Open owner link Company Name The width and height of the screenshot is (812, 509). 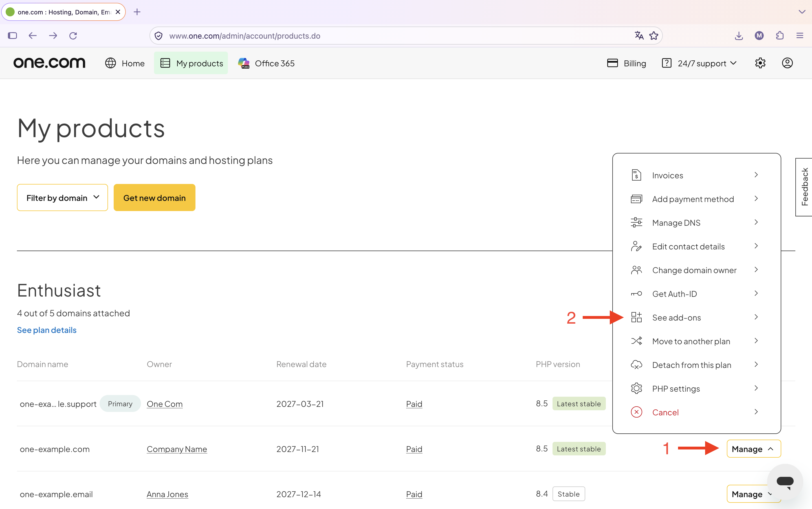click(x=177, y=449)
